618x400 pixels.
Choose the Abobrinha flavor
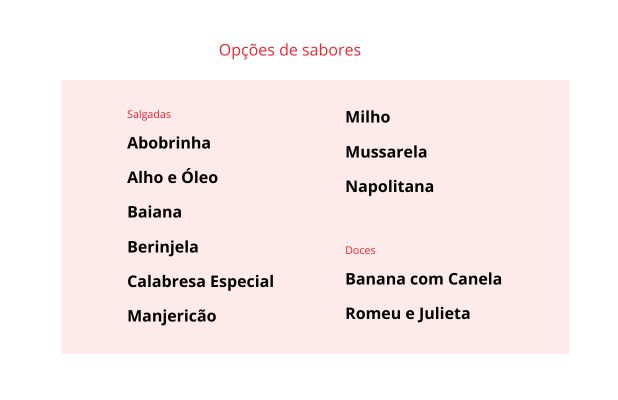(169, 143)
